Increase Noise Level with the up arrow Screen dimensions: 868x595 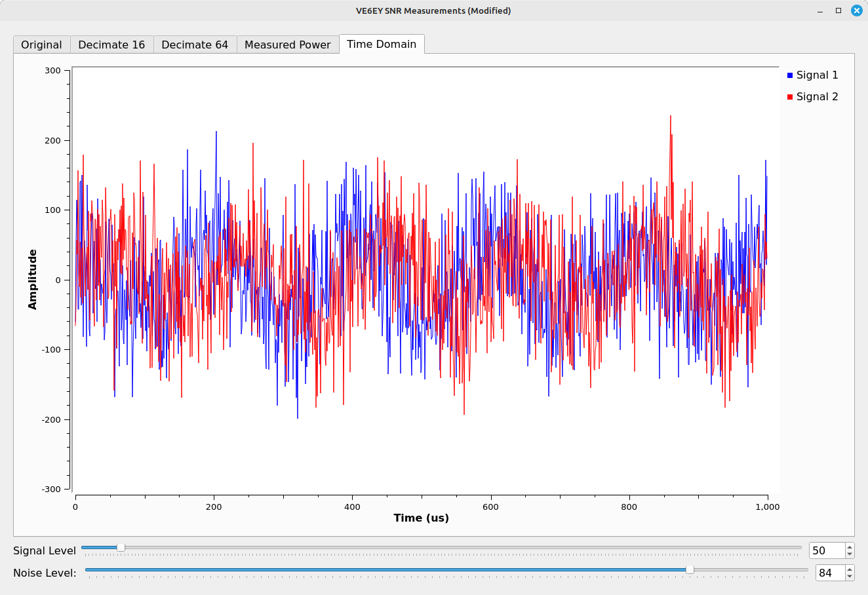point(850,569)
